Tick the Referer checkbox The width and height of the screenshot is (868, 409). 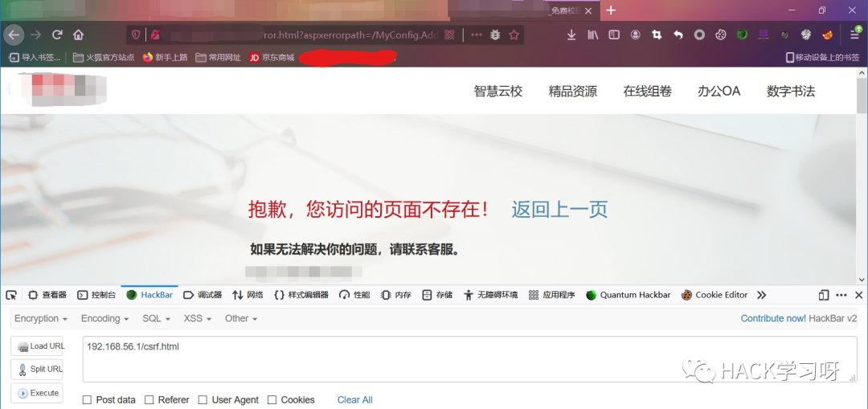tap(149, 399)
